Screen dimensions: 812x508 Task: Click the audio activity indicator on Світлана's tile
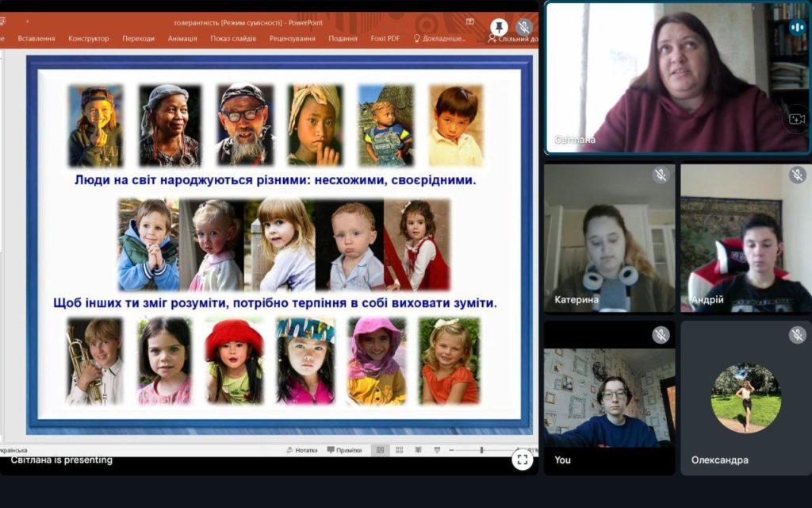[797, 27]
